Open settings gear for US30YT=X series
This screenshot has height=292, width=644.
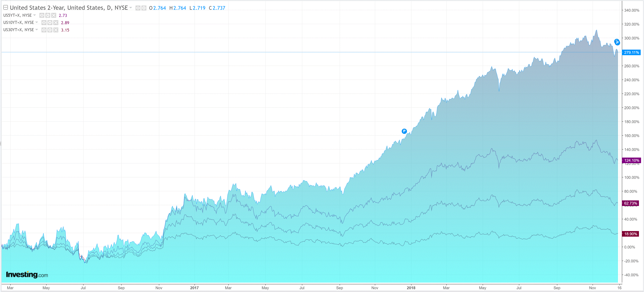[x=50, y=30]
